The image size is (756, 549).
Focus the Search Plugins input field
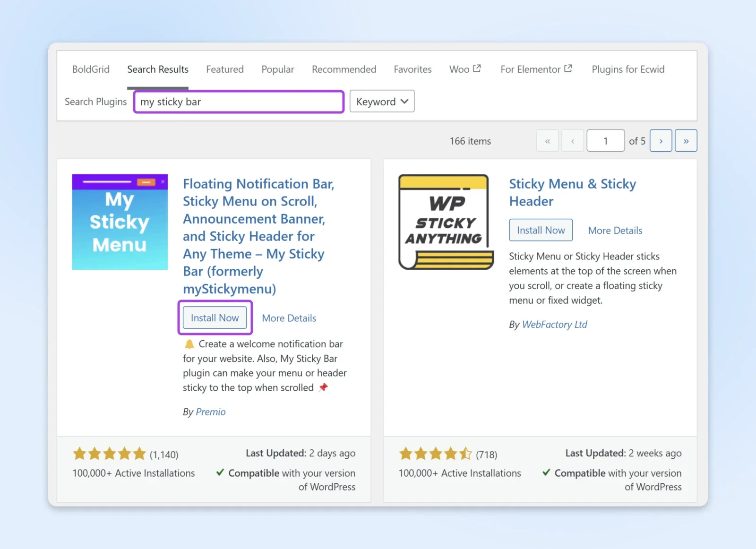[239, 102]
